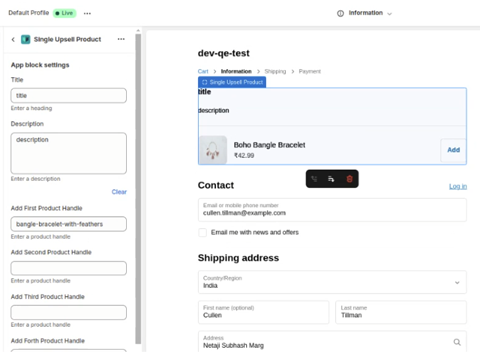Click the Add Forth Product Handle label
480x360 pixels.
pyautogui.click(x=48, y=341)
